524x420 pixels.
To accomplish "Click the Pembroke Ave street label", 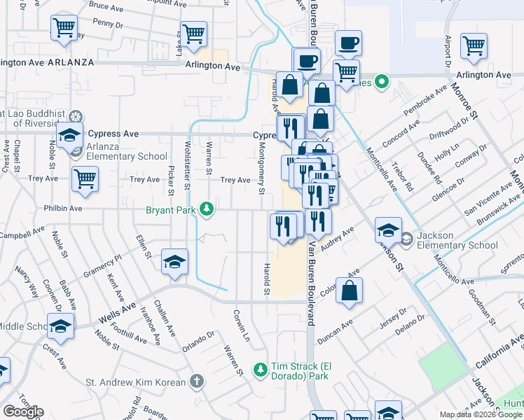I will coord(425,100).
